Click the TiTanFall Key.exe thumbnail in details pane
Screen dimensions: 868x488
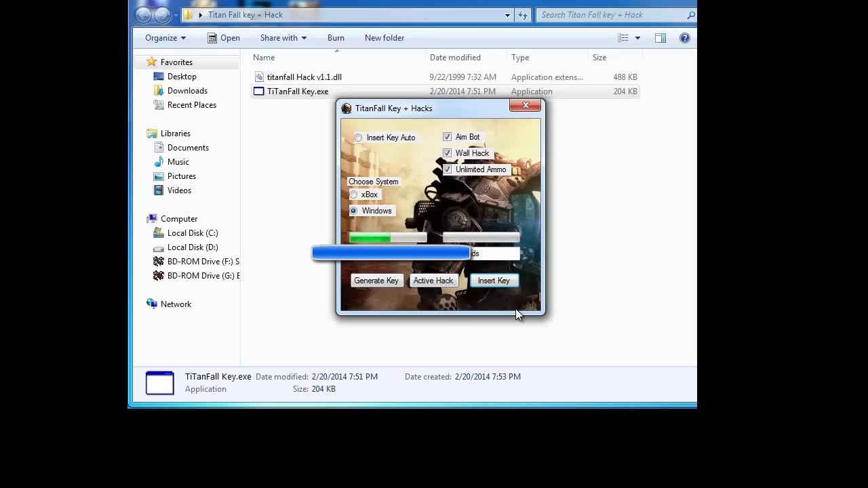pos(160,383)
